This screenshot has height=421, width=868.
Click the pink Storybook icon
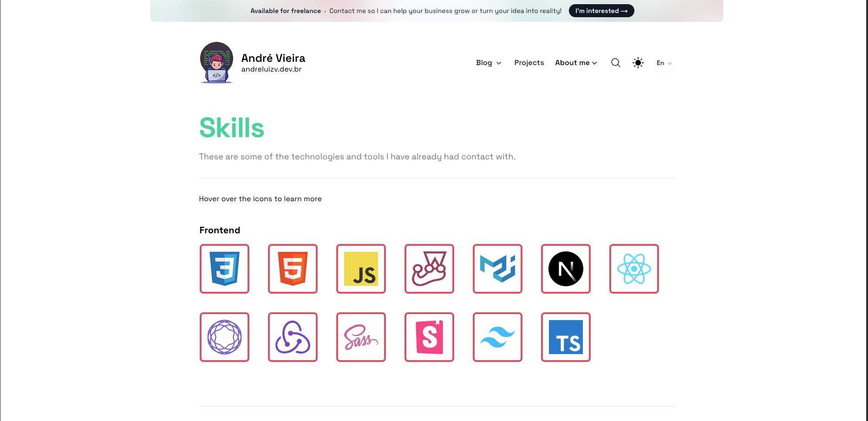[x=429, y=337]
